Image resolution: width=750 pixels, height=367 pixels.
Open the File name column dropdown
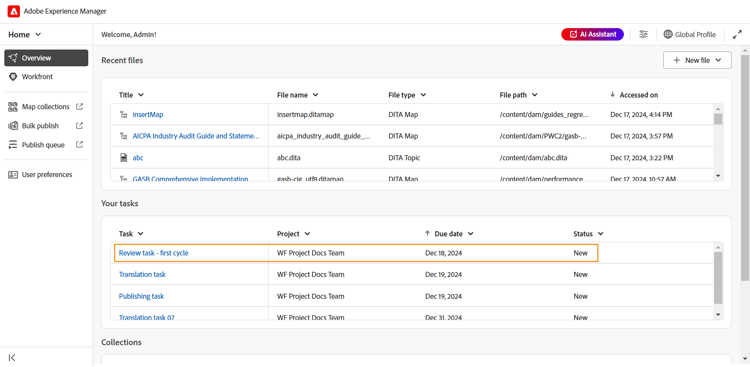315,95
